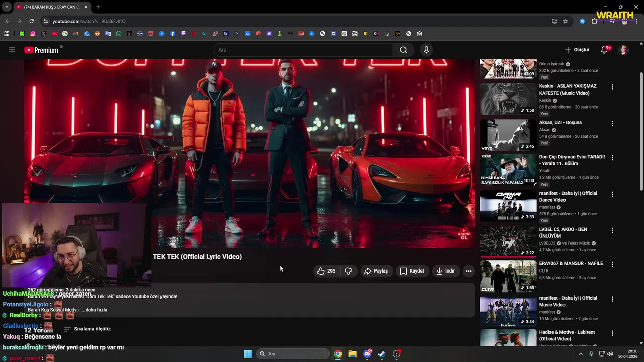Open options for manifest Daha İyi Dance Video
This screenshot has height=362, width=644.
[612, 194]
